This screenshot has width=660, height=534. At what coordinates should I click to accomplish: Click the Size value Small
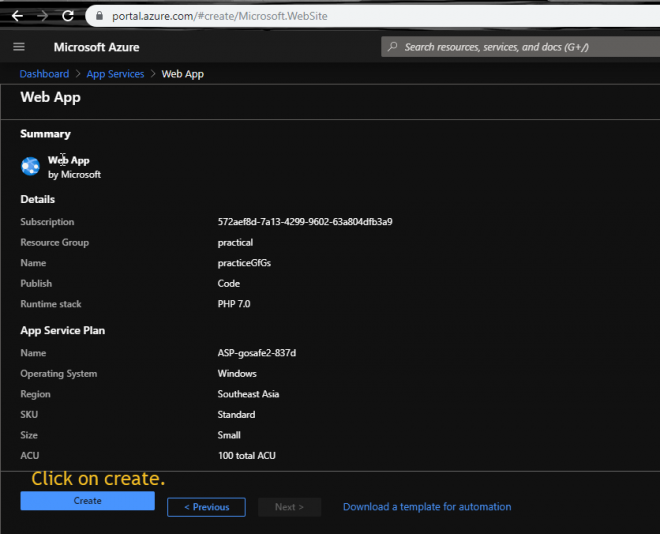[229, 435]
